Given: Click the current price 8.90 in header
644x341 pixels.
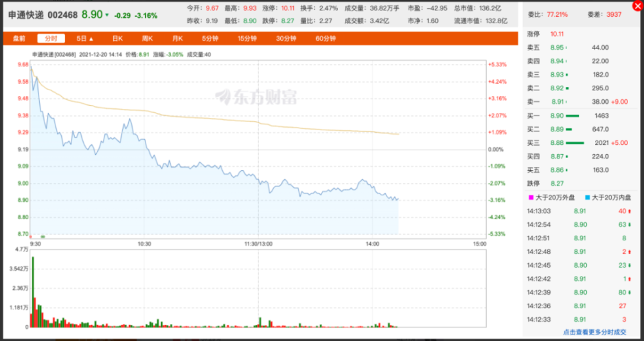Looking at the screenshot, I should tap(92, 14).
